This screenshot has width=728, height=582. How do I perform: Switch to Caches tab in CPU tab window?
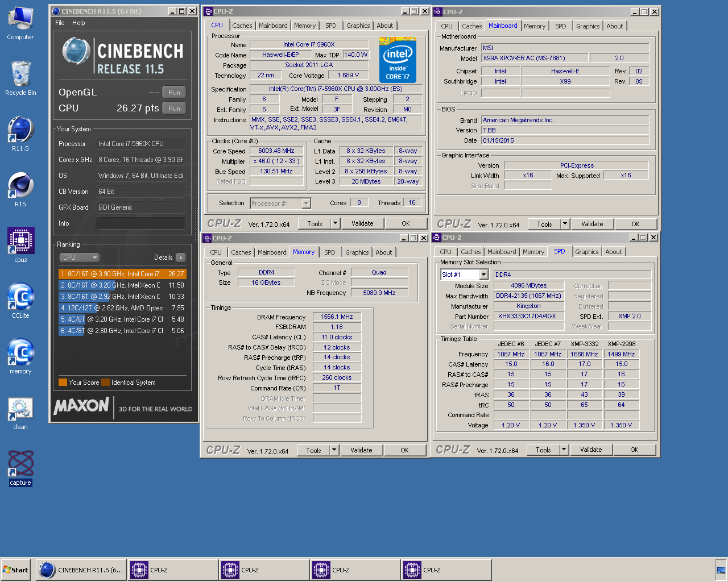click(x=242, y=26)
